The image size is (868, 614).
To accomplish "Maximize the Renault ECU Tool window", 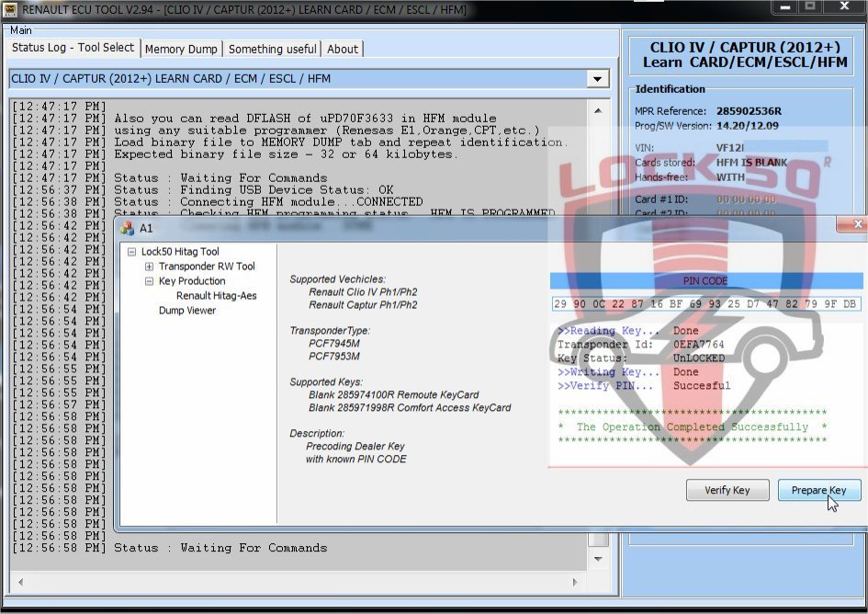I will [x=810, y=7].
